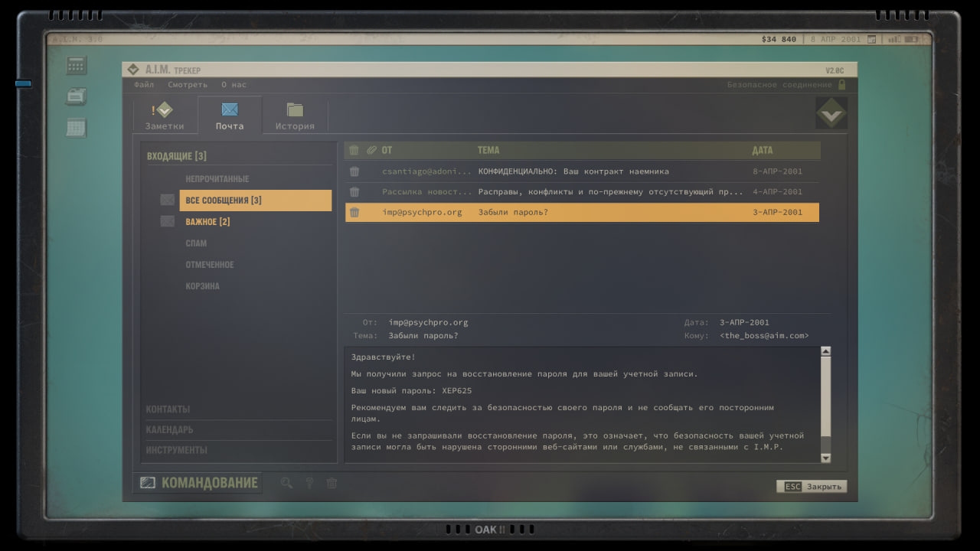
Task: Click the A.I.M. diamond logo icon
Action: [133, 70]
